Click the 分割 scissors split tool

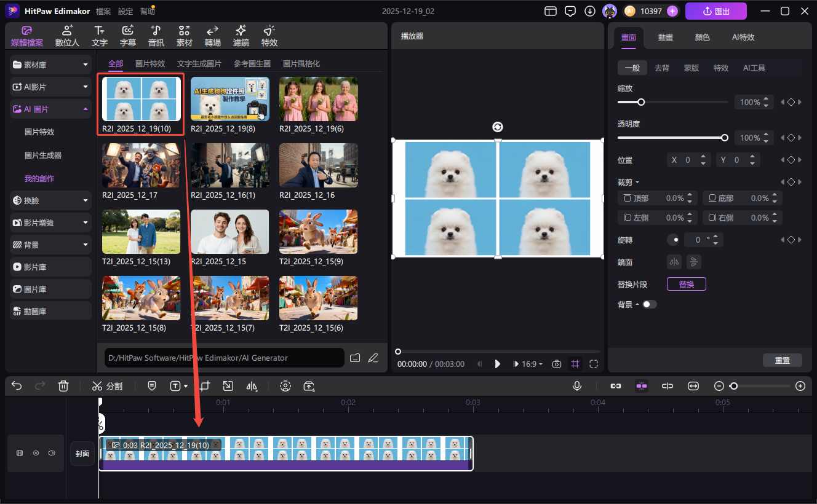(107, 386)
